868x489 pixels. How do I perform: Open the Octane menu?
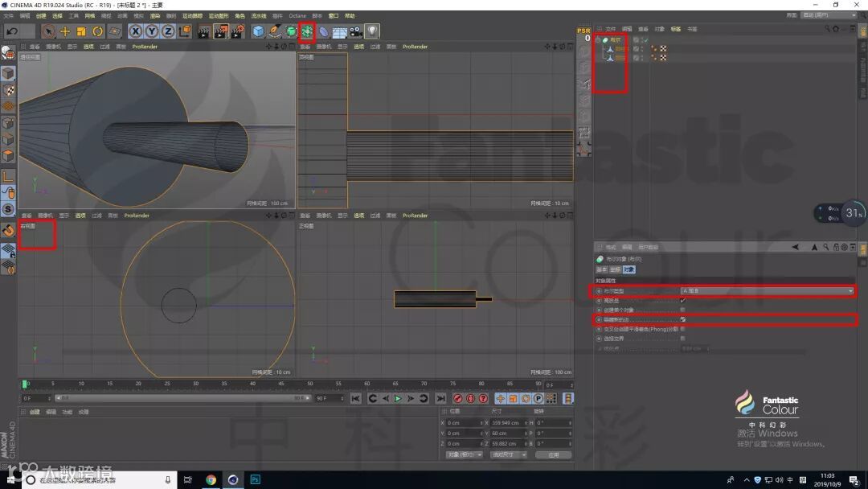297,15
